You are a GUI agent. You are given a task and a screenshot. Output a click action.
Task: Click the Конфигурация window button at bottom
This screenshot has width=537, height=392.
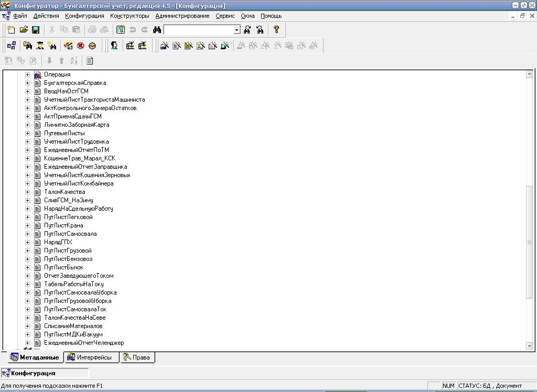coord(45,373)
